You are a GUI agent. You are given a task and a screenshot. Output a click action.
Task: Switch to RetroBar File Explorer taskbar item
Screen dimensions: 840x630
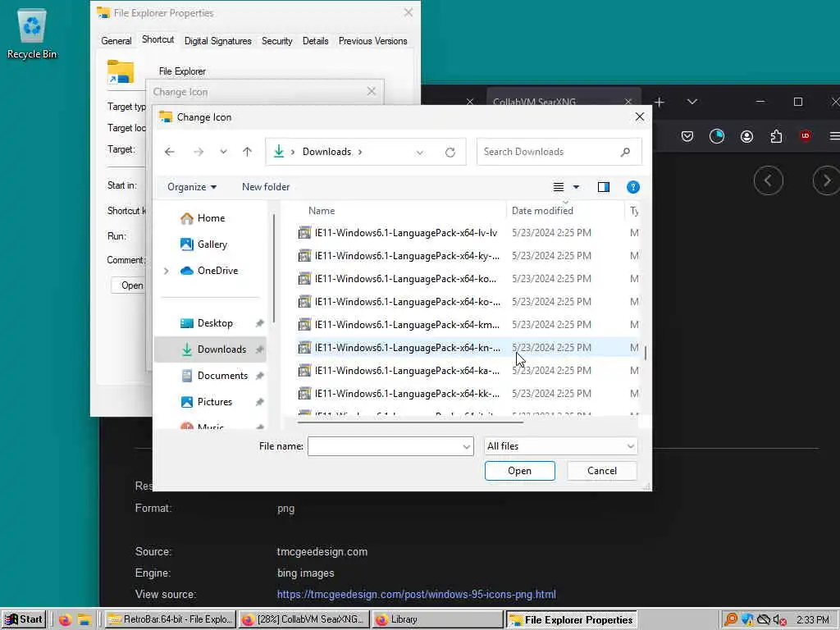pos(171,619)
